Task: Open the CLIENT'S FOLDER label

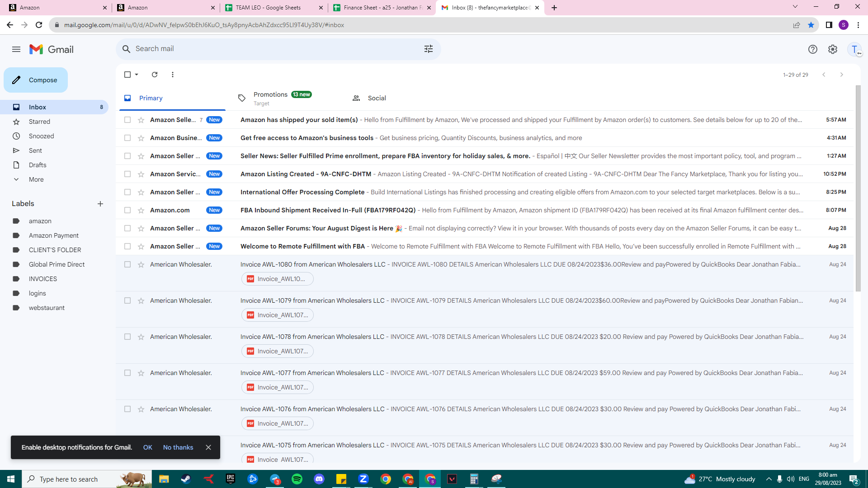Action: click(54, 250)
